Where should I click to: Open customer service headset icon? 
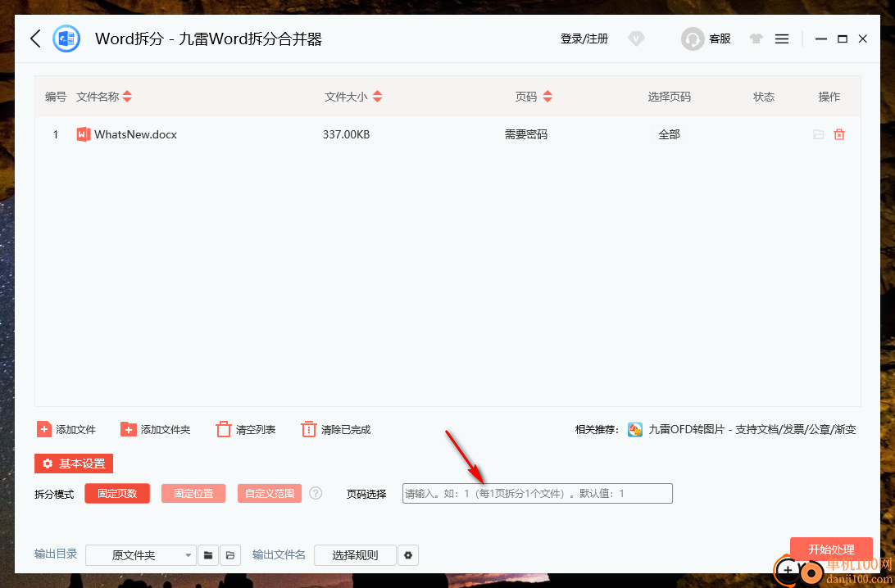pyautogui.click(x=693, y=38)
